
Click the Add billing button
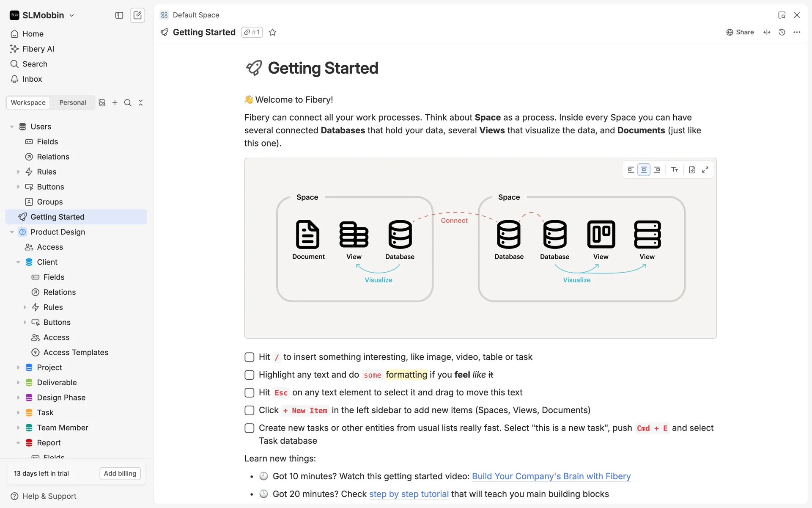pos(120,473)
